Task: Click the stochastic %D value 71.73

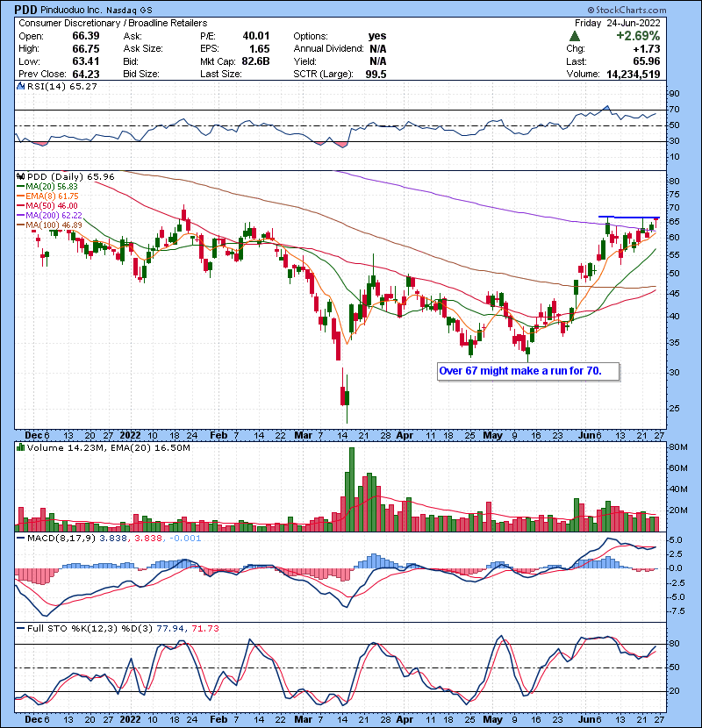Action: tap(204, 628)
